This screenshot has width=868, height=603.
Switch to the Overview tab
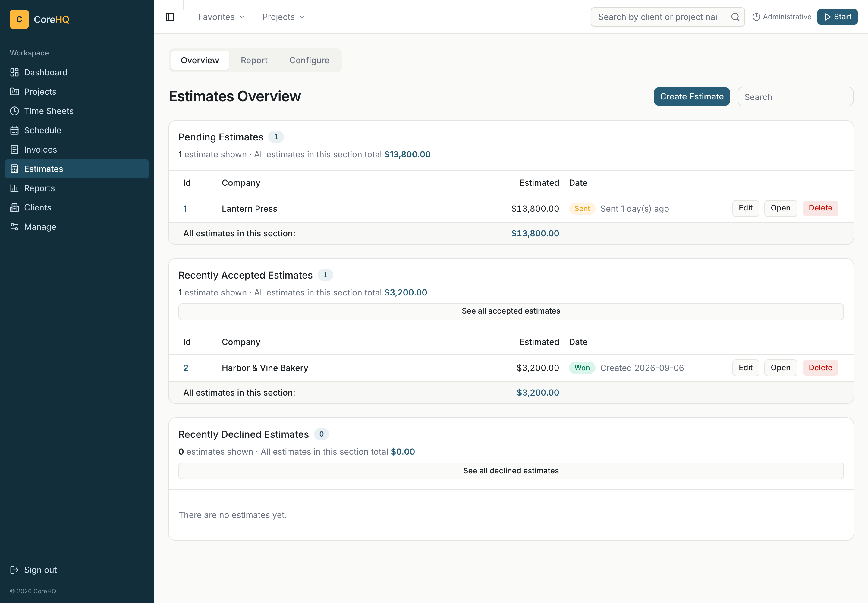point(200,60)
